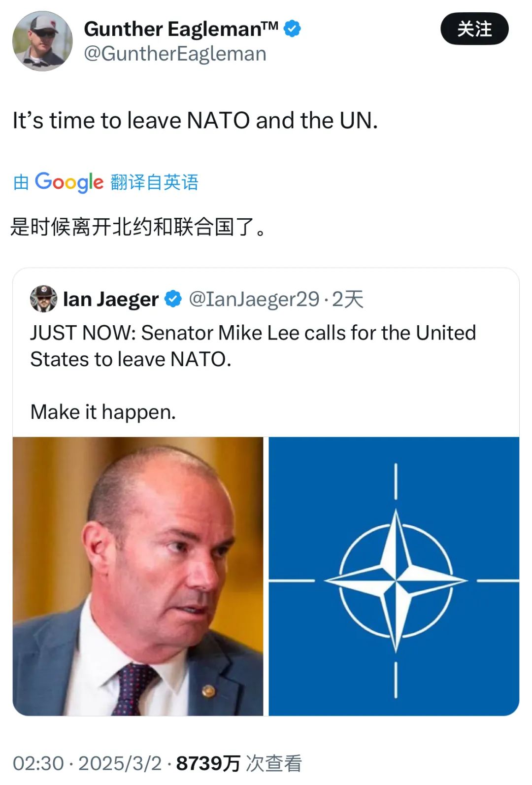
Task: Open Gunther Eagleman's profile avatar
Action: pyautogui.click(x=42, y=41)
